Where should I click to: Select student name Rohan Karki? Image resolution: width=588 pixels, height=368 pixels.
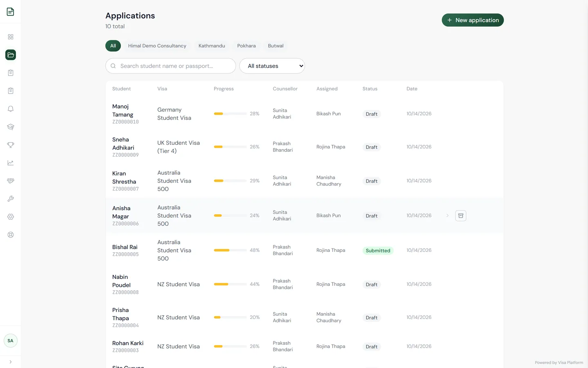point(128,343)
